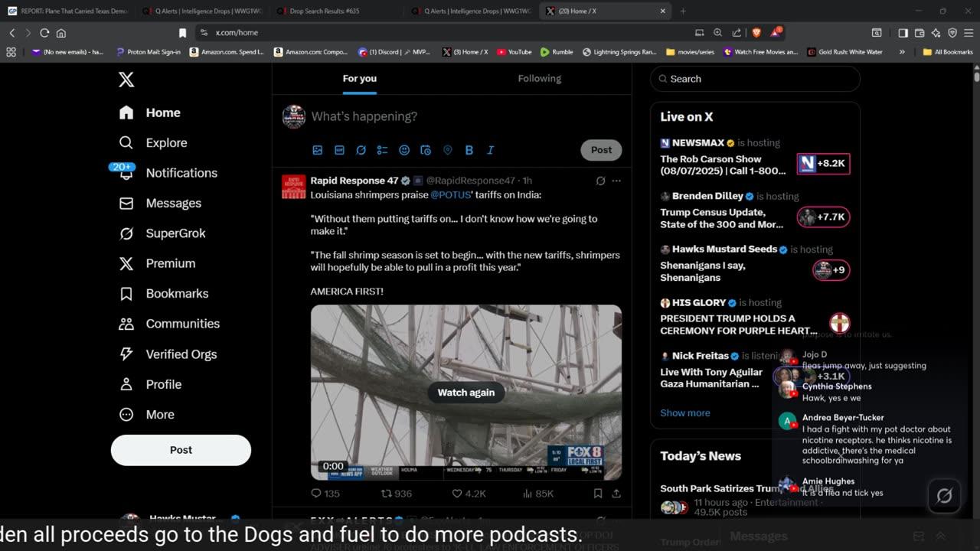Open YouTube bookmark in bookmarks bar
The height and width of the screenshot is (551, 980).
[x=514, y=52]
